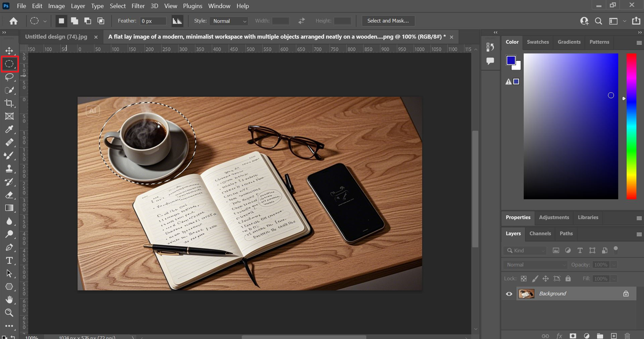Toggle shape layer filter

(x=592, y=250)
